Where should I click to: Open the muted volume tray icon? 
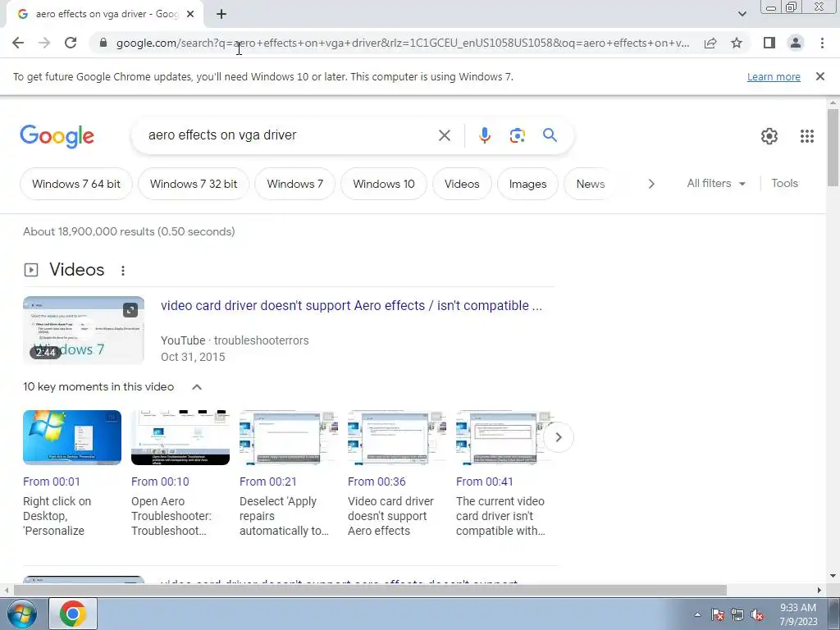(x=757, y=614)
